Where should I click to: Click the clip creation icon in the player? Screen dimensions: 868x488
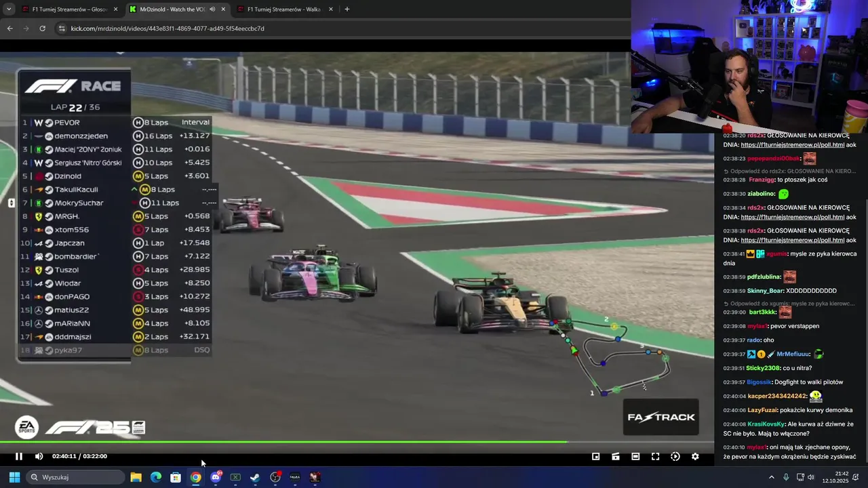point(616,456)
